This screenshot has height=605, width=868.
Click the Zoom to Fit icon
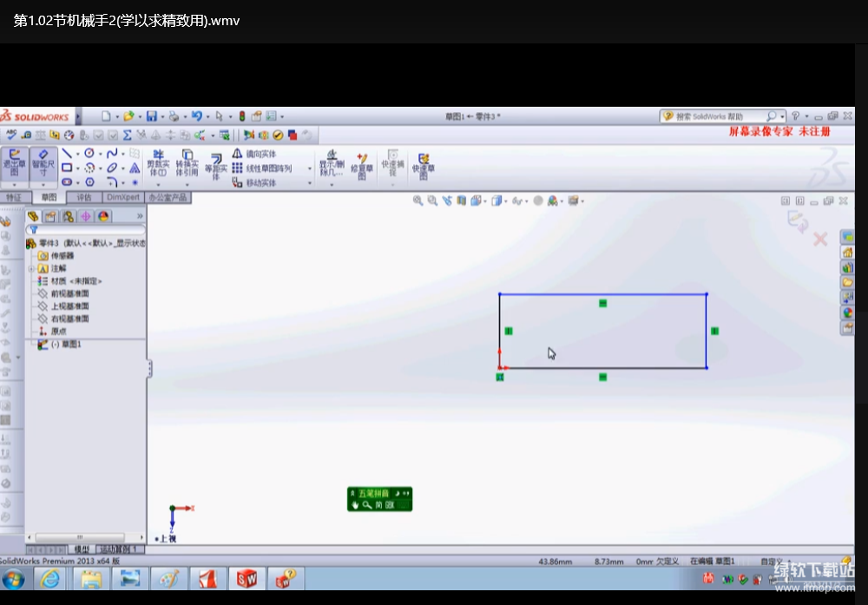(x=418, y=201)
